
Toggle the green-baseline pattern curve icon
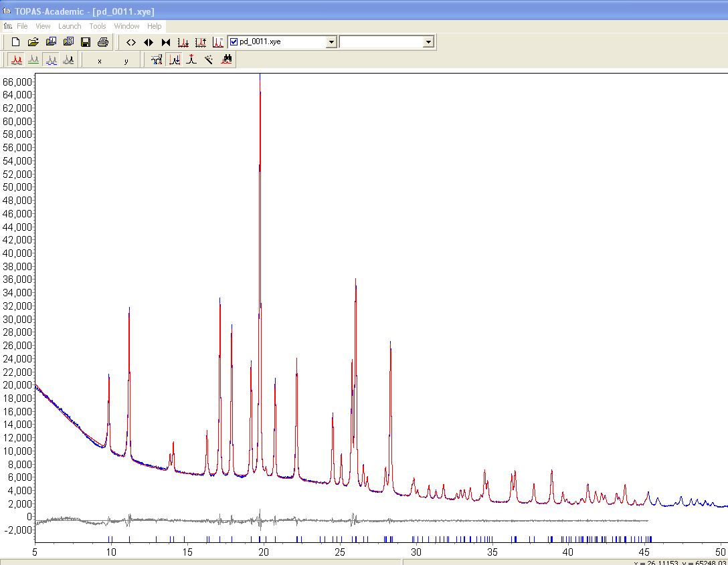click(33, 60)
